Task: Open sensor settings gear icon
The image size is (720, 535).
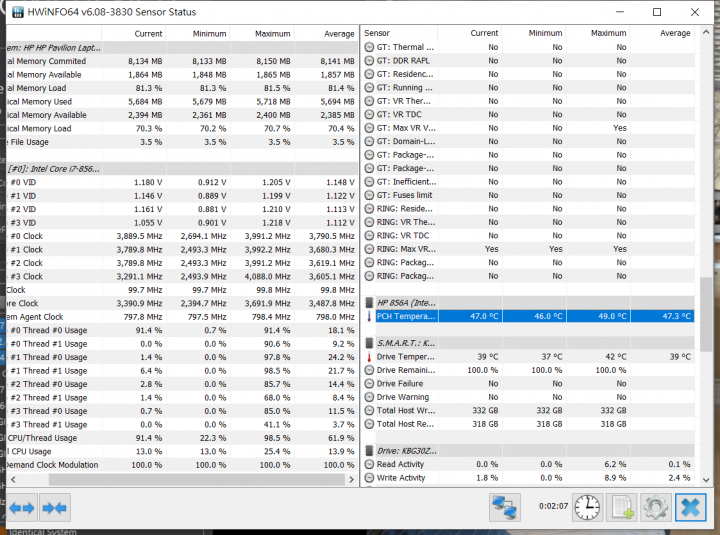Action: pyautogui.click(x=656, y=507)
